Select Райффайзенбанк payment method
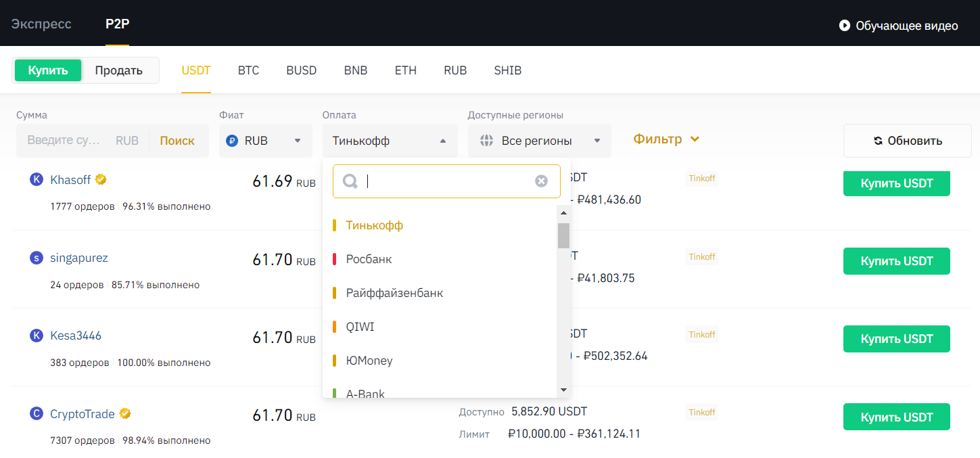Screen dimensions: 980x458 point(440,293)
